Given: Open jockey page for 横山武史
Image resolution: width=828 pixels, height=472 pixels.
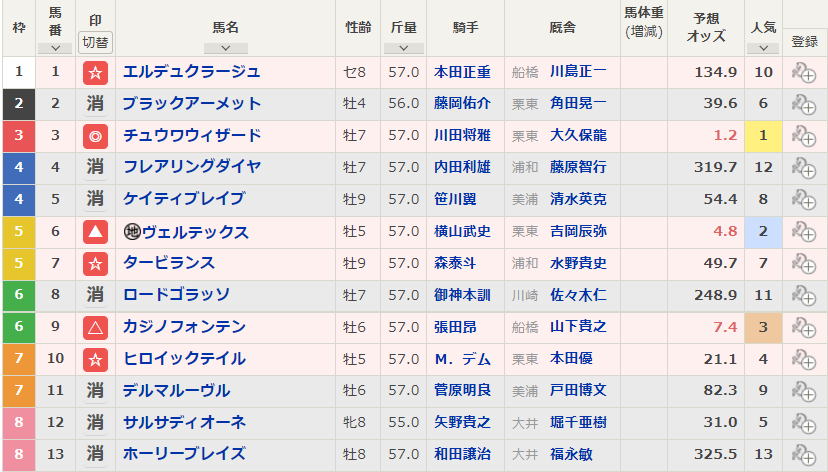Looking at the screenshot, I should click(x=462, y=231).
